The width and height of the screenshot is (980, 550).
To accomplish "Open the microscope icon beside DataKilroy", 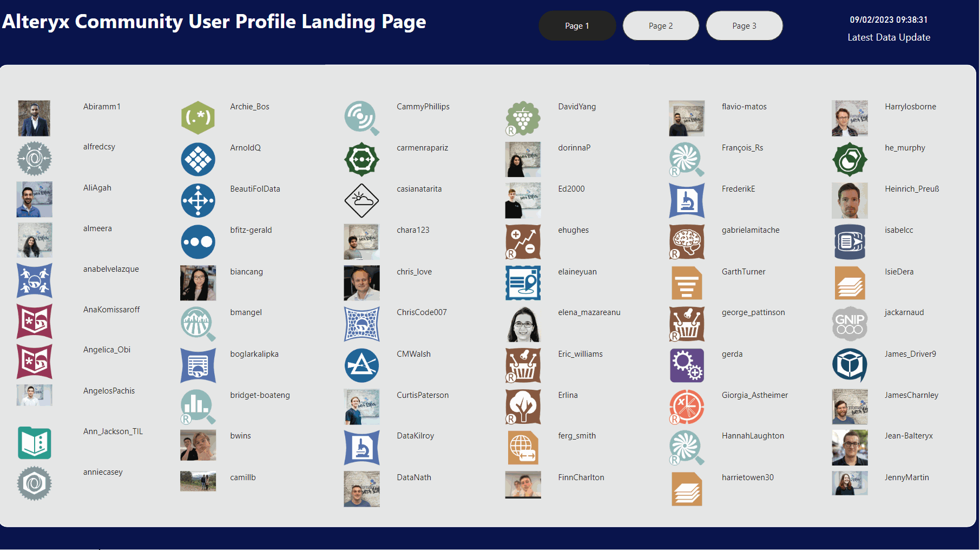I will (x=361, y=448).
